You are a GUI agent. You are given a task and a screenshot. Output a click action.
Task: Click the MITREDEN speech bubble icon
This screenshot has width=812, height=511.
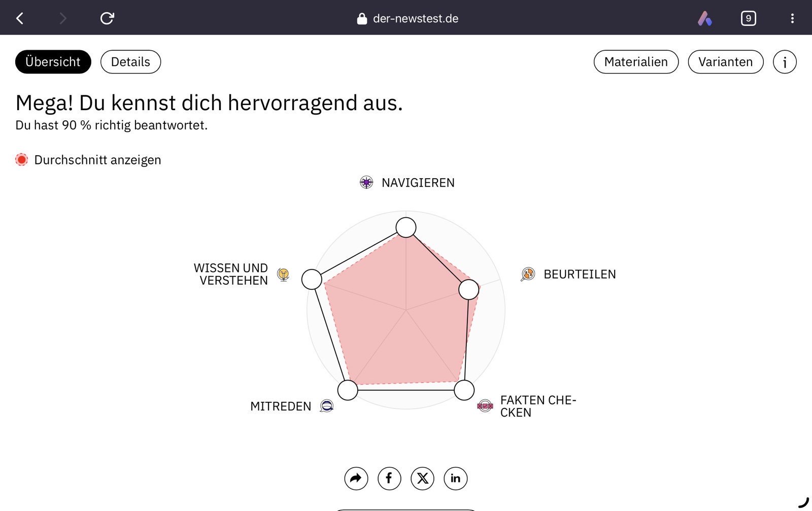326,406
